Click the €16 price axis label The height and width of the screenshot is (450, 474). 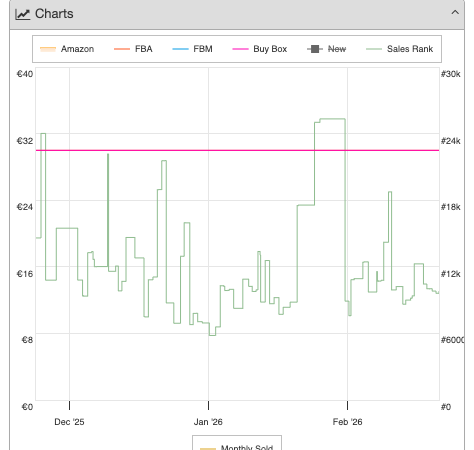pos(25,274)
